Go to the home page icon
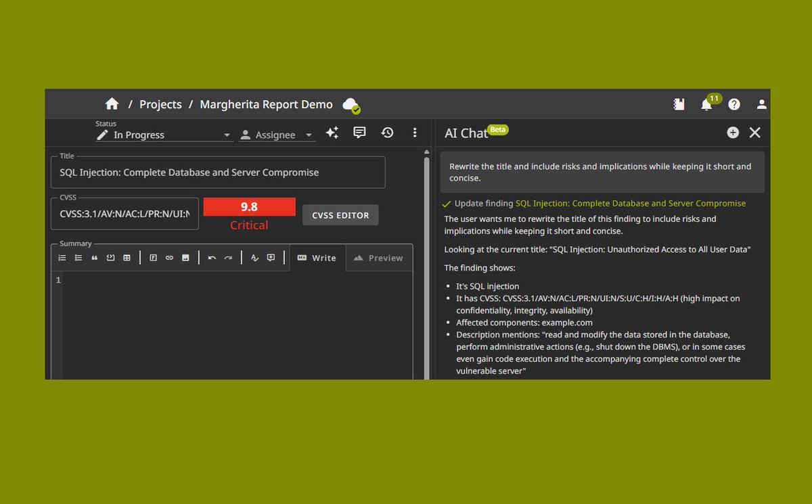 pos(112,104)
